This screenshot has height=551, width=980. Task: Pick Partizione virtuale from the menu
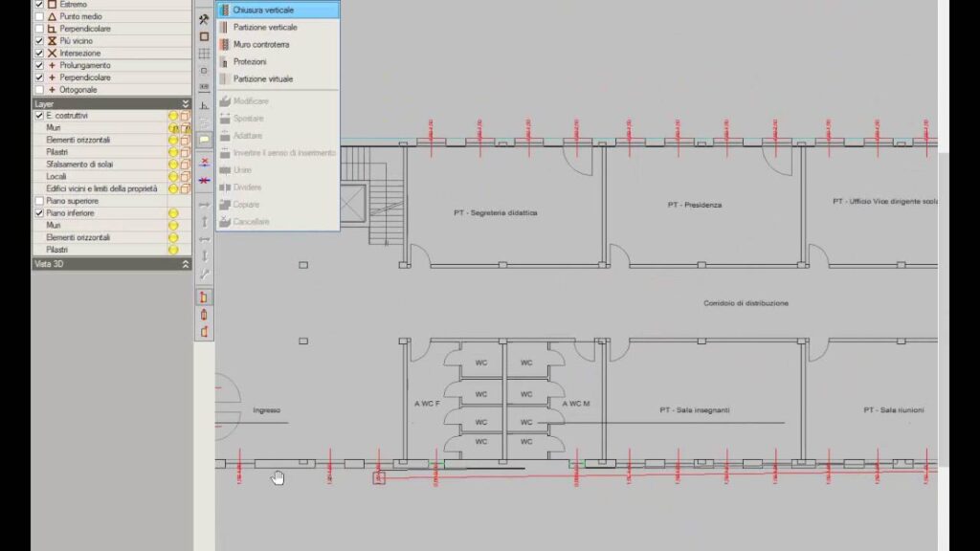[x=263, y=78]
